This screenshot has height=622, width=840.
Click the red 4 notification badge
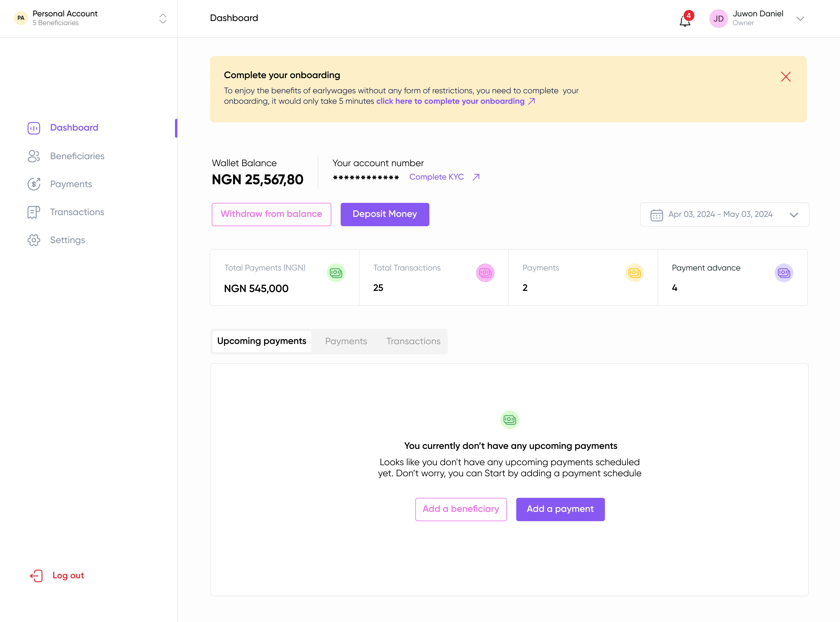pyautogui.click(x=689, y=15)
